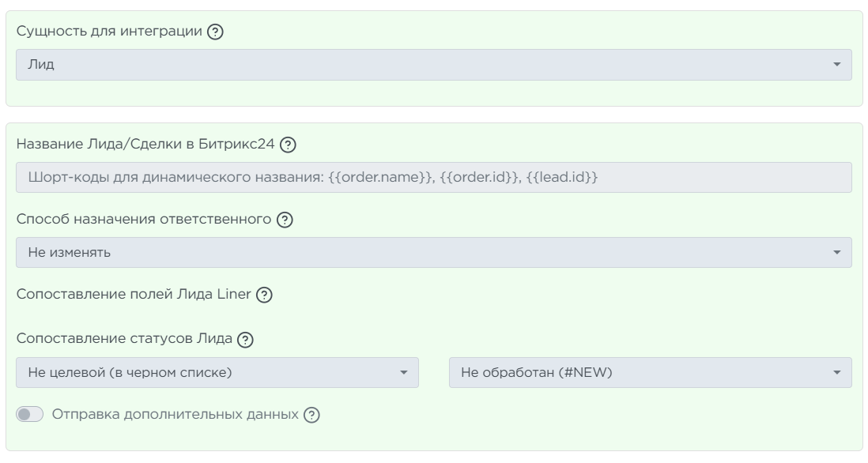Screen dimensions: 868x463
Task: Click the Отправка дополнительных данных label text
Action: click(x=175, y=415)
